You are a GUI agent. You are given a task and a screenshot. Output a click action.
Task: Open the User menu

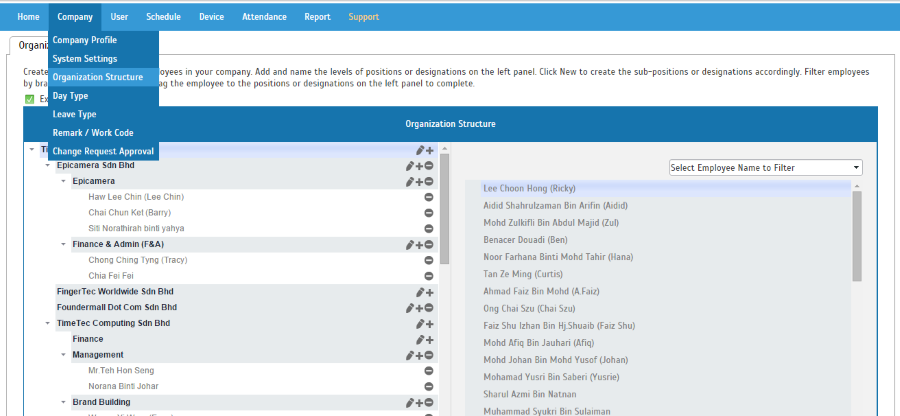pyautogui.click(x=119, y=17)
